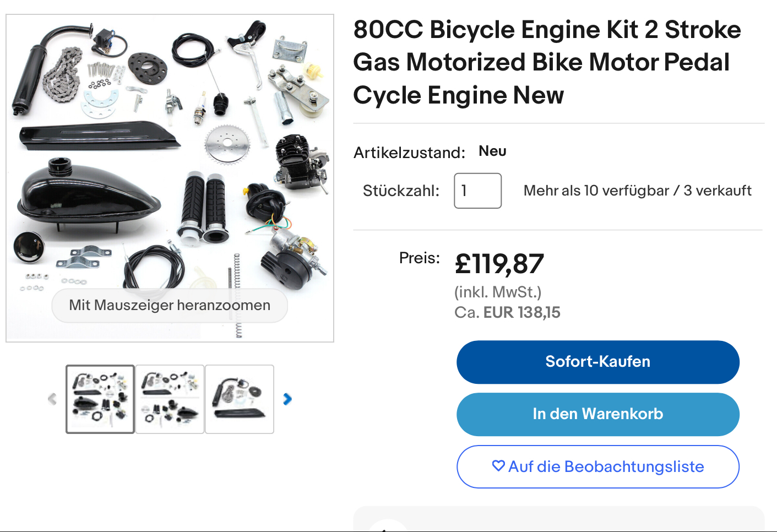Viewport: 777px width, 532px height.
Task: Select the second product thumbnail
Action: (x=170, y=399)
